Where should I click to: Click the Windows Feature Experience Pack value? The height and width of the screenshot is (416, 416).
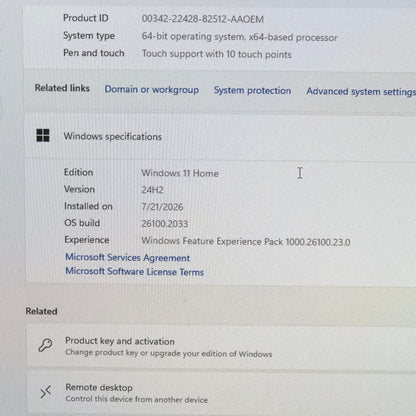(x=246, y=241)
